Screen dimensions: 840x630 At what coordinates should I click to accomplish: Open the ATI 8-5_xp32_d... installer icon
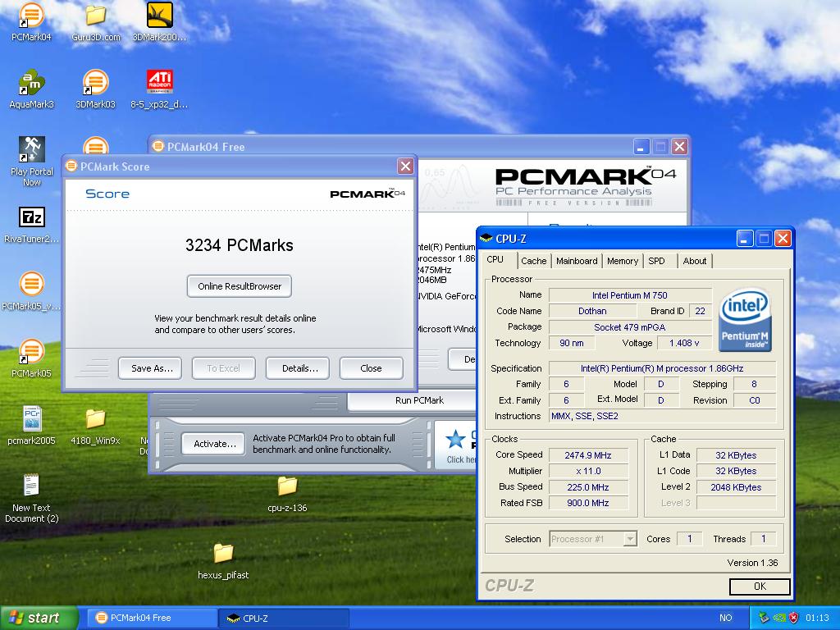pos(160,89)
